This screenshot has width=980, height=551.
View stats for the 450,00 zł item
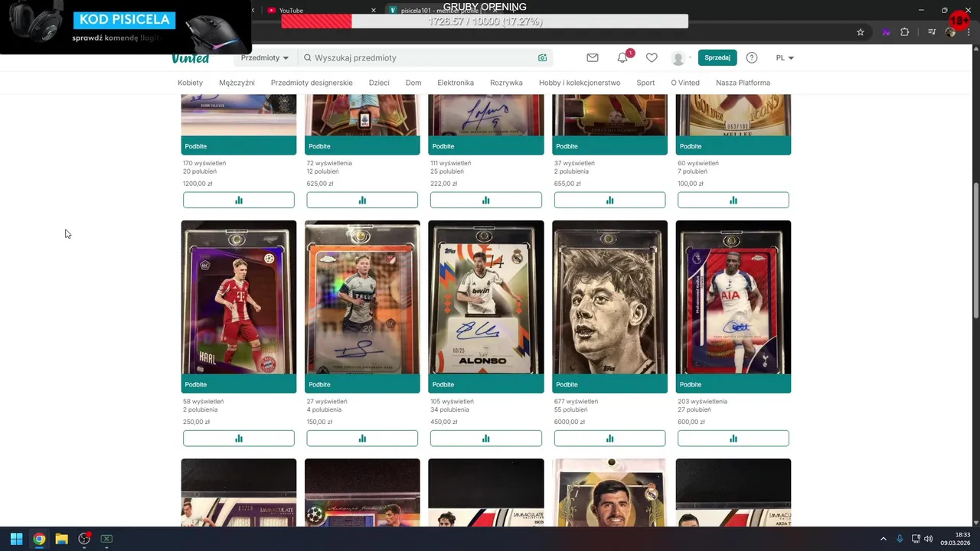(x=486, y=439)
